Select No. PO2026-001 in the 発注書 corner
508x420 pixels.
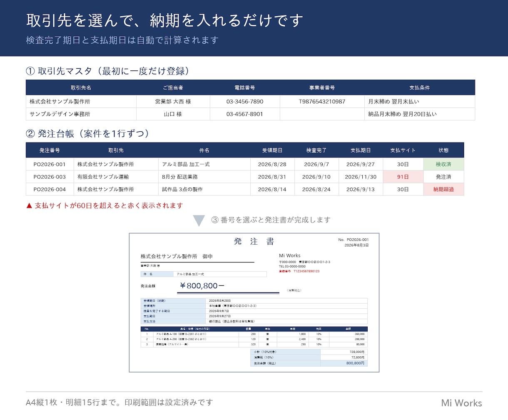(354, 240)
